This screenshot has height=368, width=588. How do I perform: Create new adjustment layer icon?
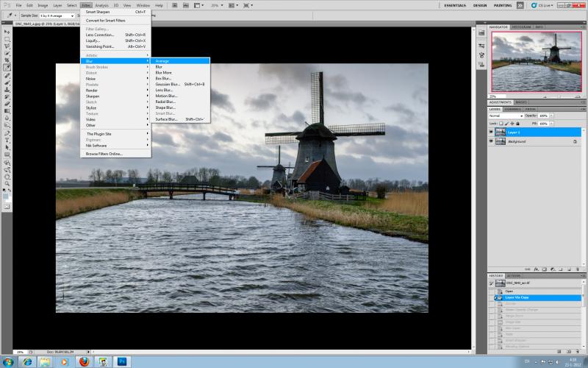pos(553,269)
